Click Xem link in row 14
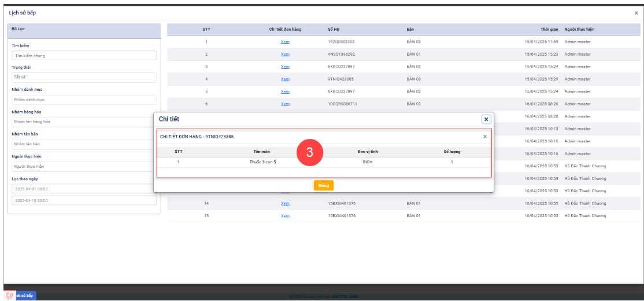The height and width of the screenshot is (301, 644). [x=285, y=203]
